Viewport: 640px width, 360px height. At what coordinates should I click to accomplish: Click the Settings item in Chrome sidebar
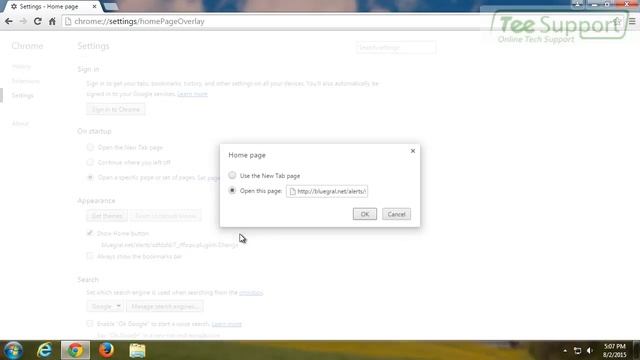(22, 96)
